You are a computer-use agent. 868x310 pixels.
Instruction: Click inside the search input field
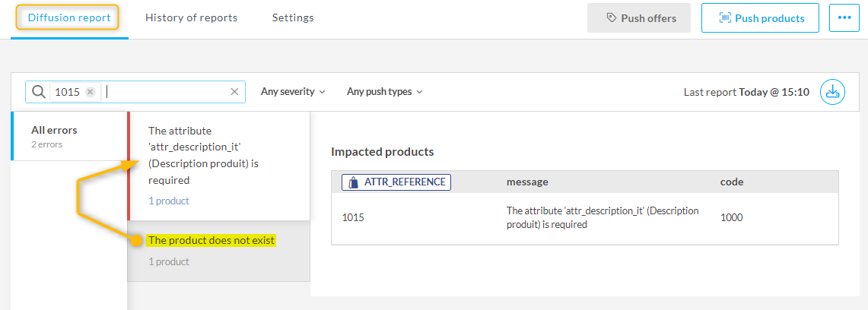pyautogui.click(x=167, y=92)
